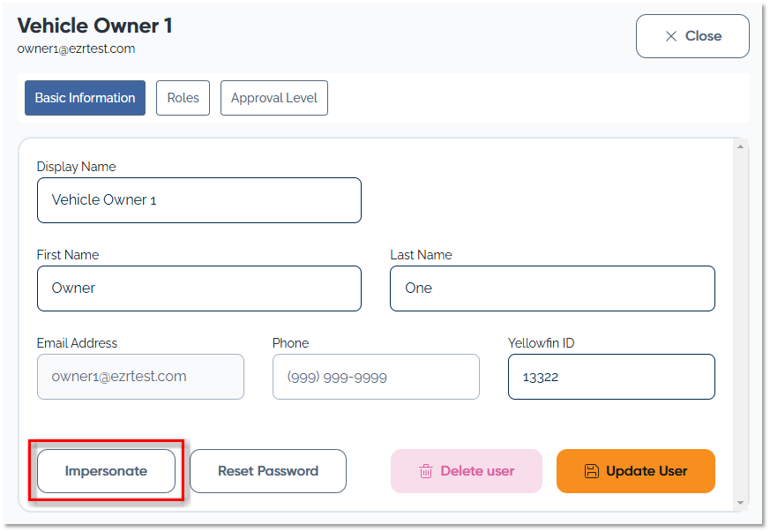The width and height of the screenshot is (770, 532).
Task: Click the Email Address field
Action: pyautogui.click(x=140, y=377)
